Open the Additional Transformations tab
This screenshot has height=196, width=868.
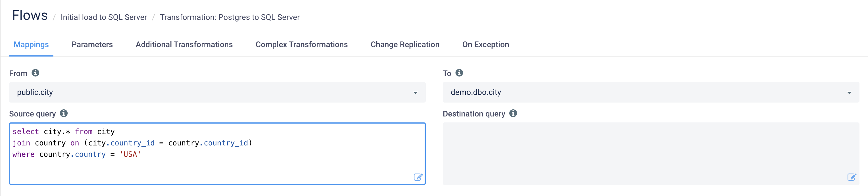[184, 44]
